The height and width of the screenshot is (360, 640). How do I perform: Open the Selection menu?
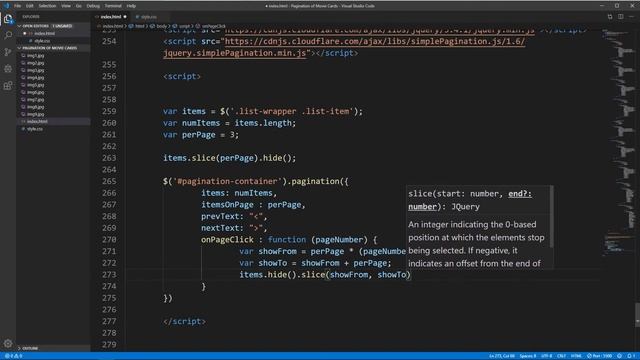(47, 6)
